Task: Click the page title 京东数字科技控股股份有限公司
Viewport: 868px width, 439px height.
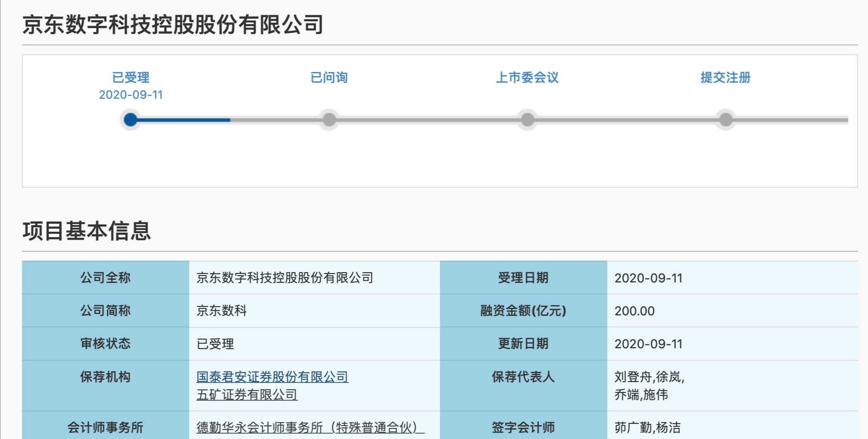Action: 173,24
